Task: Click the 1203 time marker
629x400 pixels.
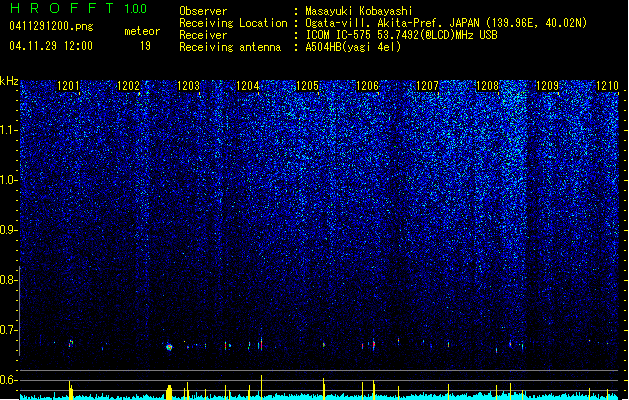Action: (x=189, y=86)
